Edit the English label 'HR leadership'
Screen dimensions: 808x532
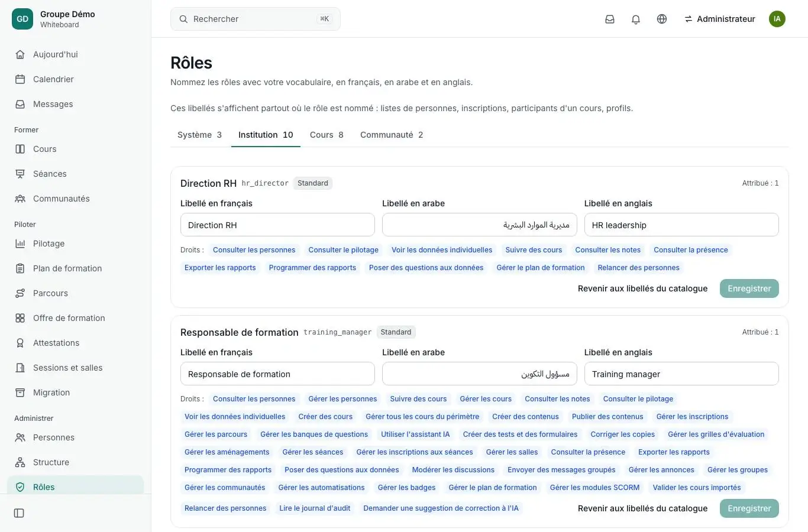point(681,225)
